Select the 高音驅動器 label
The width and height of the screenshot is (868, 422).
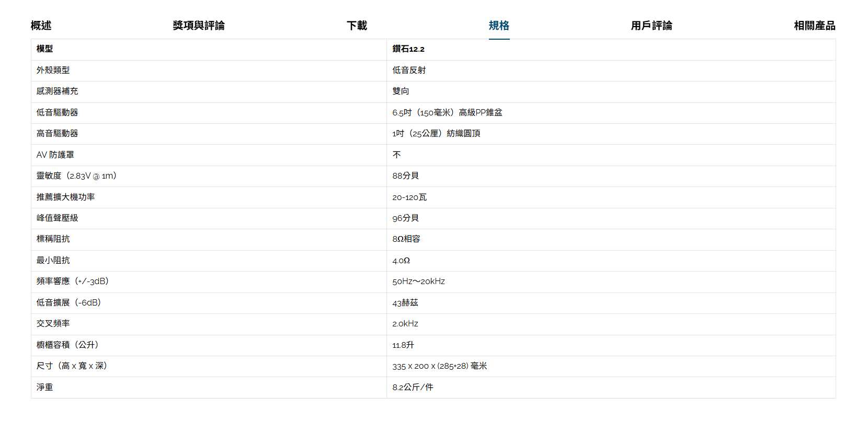(57, 133)
